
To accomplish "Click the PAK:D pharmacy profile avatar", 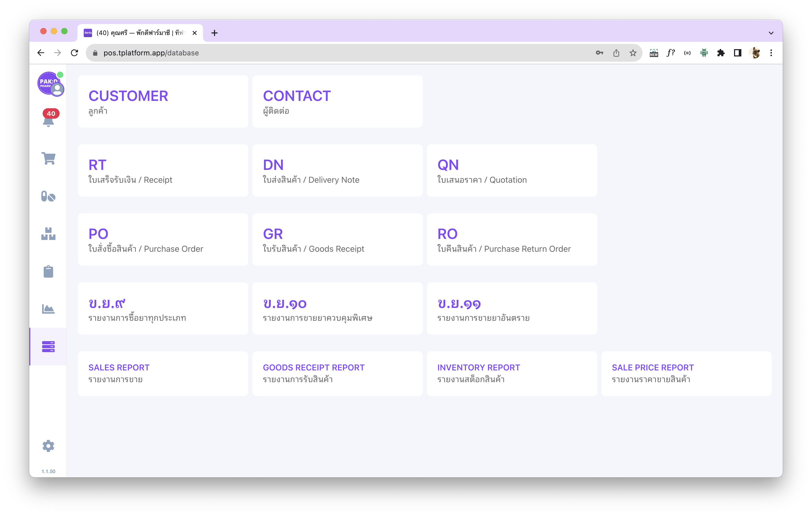I will [50, 84].
